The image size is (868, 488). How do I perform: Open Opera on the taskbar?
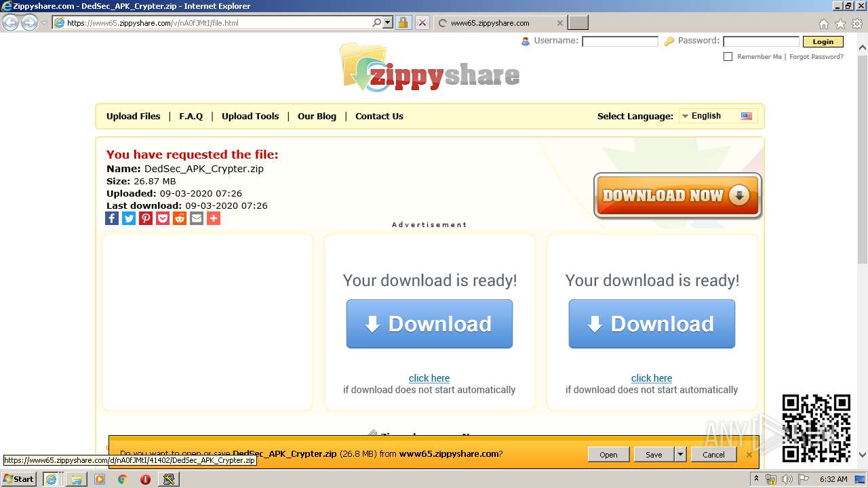point(145,479)
